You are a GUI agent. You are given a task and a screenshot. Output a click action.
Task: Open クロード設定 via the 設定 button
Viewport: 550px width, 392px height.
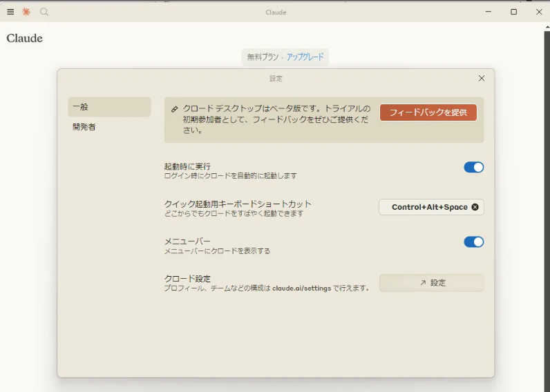[x=431, y=283]
